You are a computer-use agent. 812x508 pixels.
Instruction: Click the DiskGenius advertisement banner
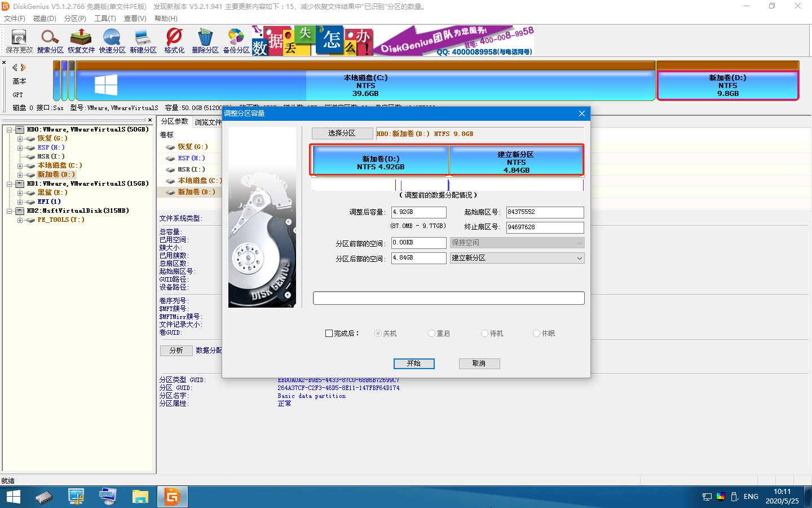point(393,41)
